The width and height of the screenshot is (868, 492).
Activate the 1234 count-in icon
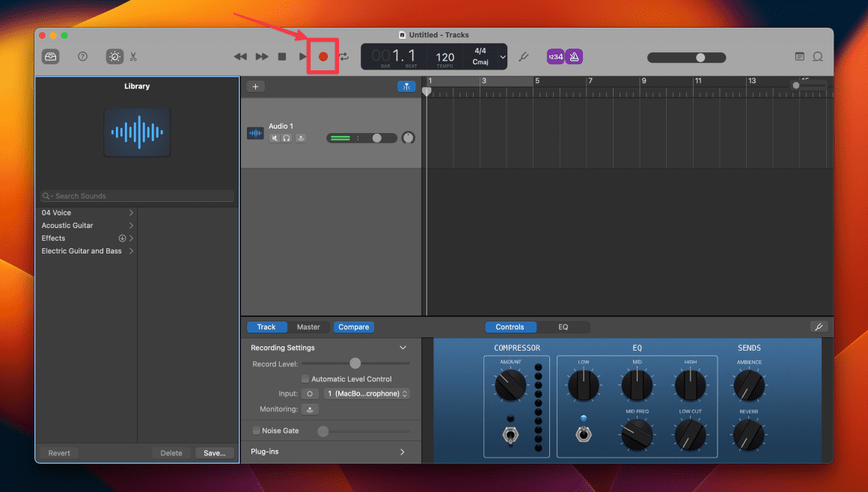554,56
